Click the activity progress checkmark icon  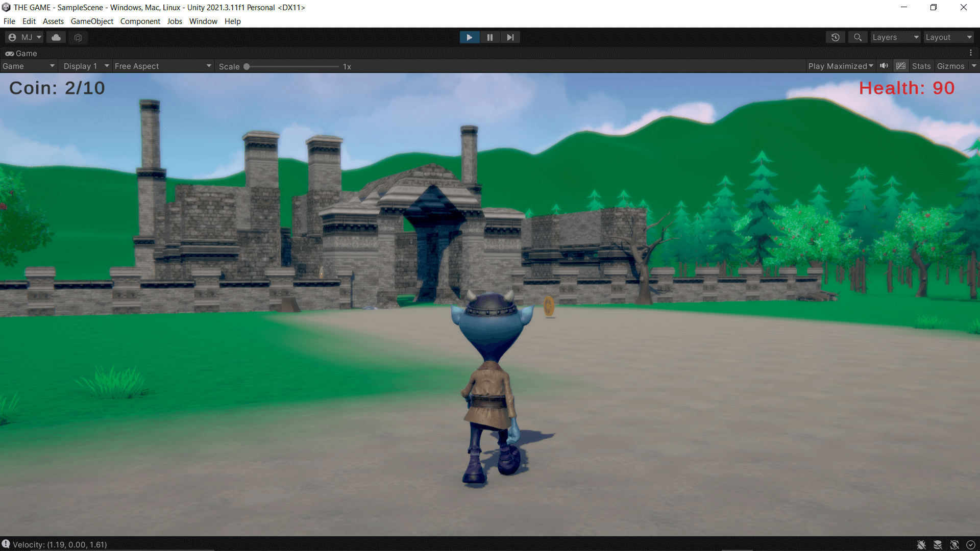click(971, 545)
